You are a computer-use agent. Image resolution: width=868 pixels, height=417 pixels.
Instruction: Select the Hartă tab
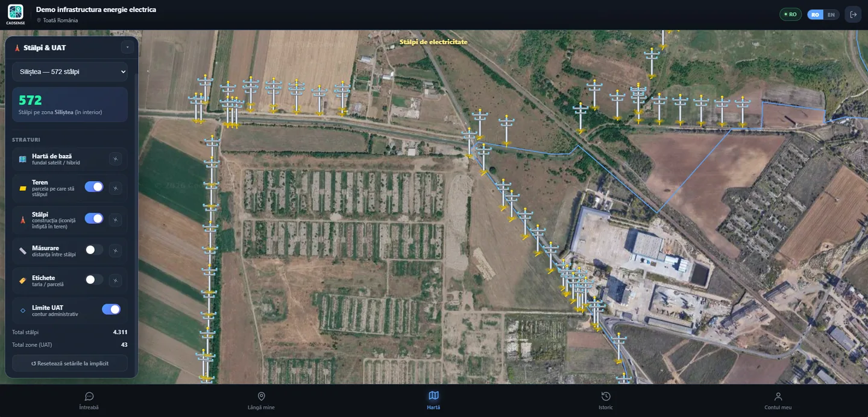point(433,401)
